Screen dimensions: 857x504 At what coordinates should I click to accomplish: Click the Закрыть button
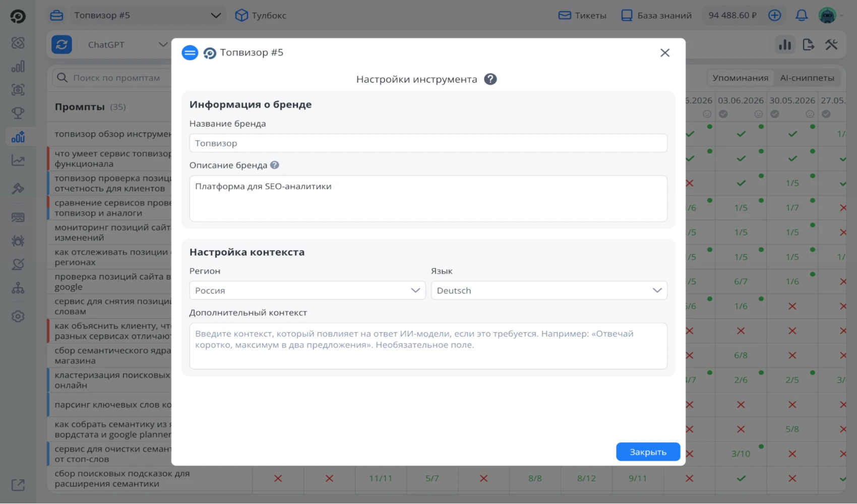point(648,452)
